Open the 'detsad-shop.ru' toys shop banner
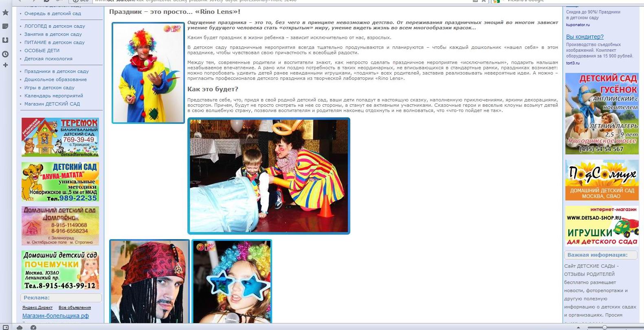 [602, 226]
